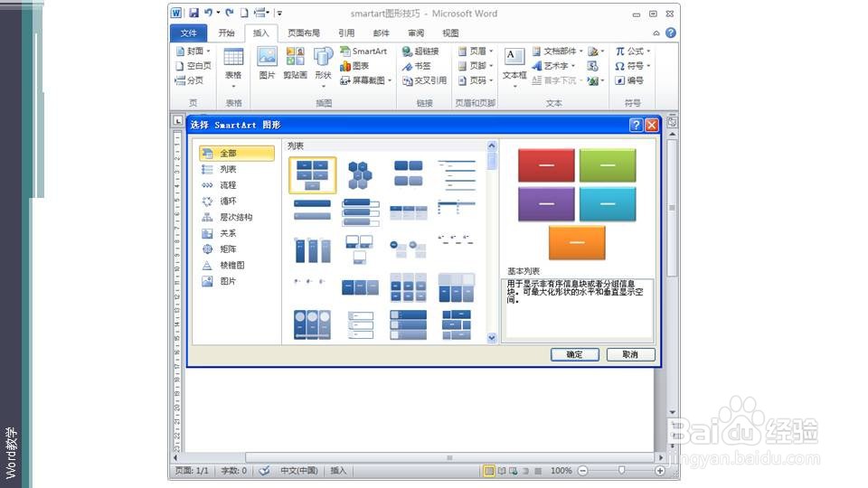The image size is (868, 488).
Task: Click the layout gallery scroll up arrow
Action: pyautogui.click(x=492, y=145)
